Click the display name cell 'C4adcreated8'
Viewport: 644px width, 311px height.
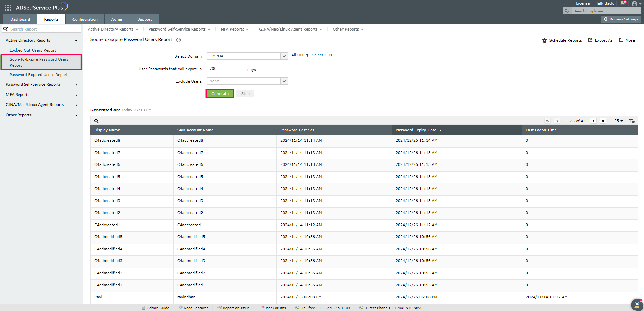tap(107, 141)
